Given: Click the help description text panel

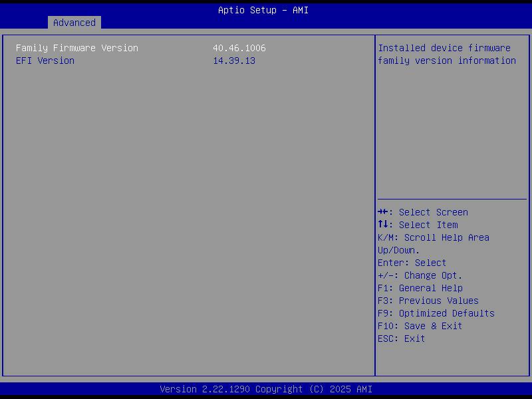Looking at the screenshot, I should coord(451,55).
